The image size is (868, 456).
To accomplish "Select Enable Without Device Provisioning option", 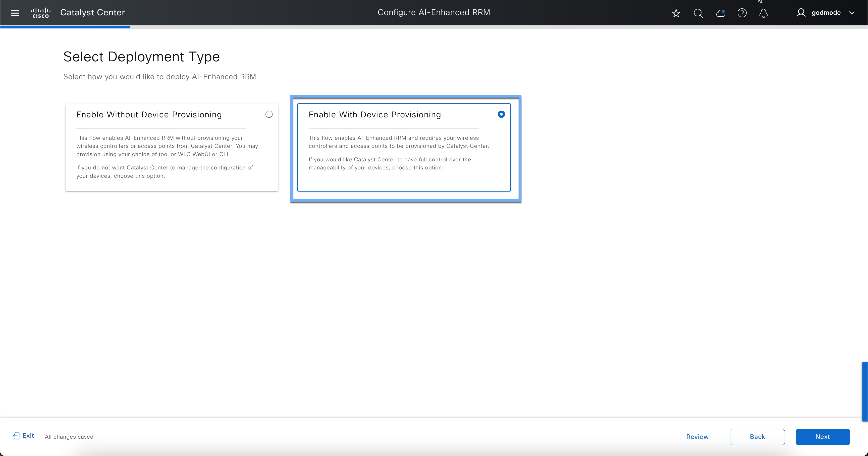I will coord(268,114).
